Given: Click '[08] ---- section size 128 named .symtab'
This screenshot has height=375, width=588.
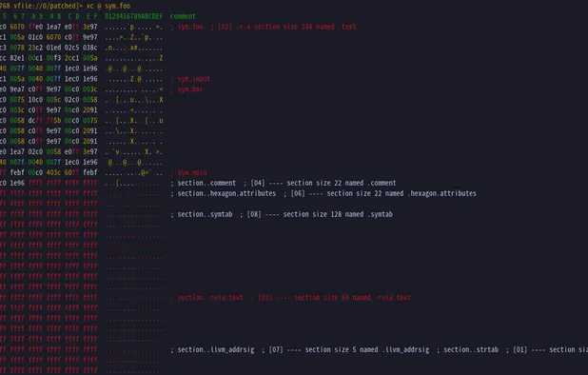Looking at the screenshot, I should point(320,214).
